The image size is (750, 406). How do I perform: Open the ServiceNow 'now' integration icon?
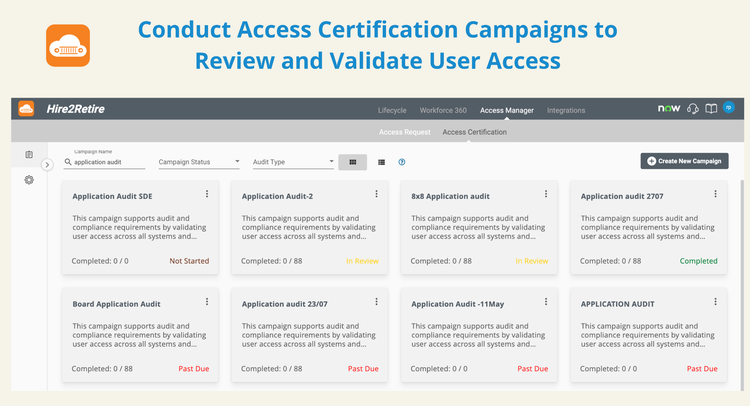(x=669, y=109)
